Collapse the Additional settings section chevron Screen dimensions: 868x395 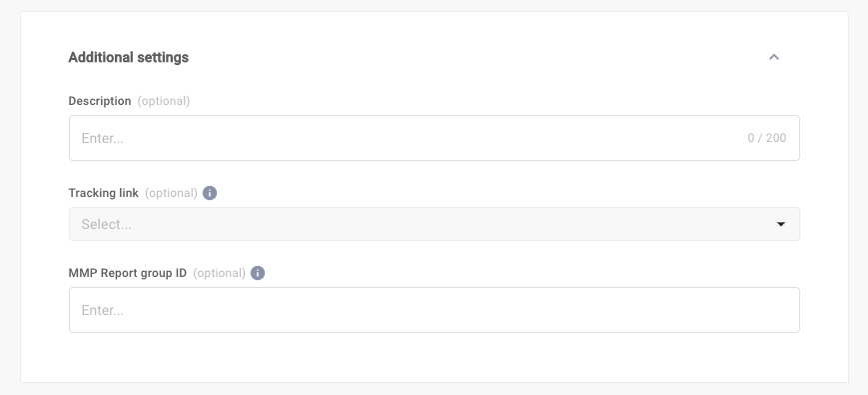tap(774, 57)
